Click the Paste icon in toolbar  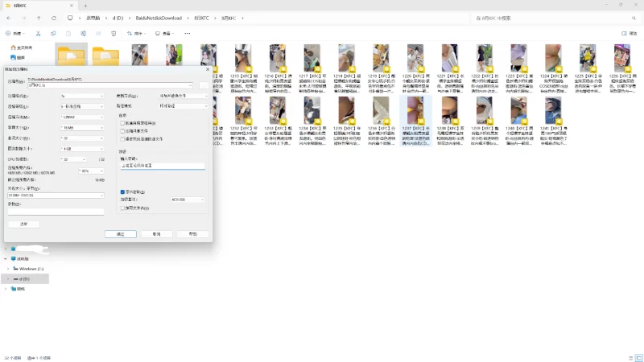pos(68,33)
